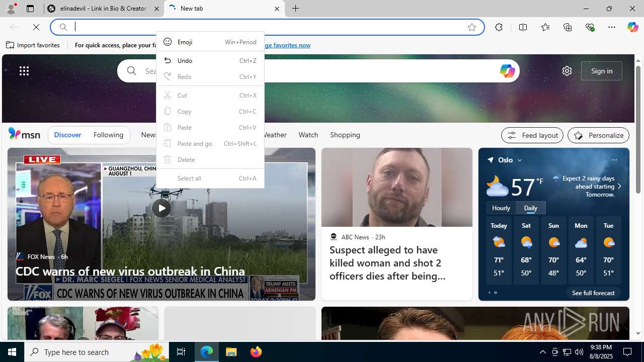644x362 pixels.
Task: Click the taskbar search box
Action: (97, 352)
